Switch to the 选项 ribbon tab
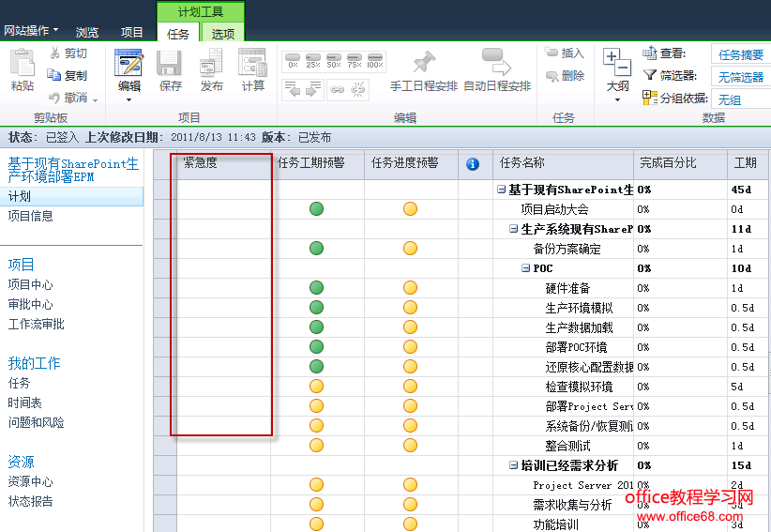771x532 pixels. [x=223, y=34]
